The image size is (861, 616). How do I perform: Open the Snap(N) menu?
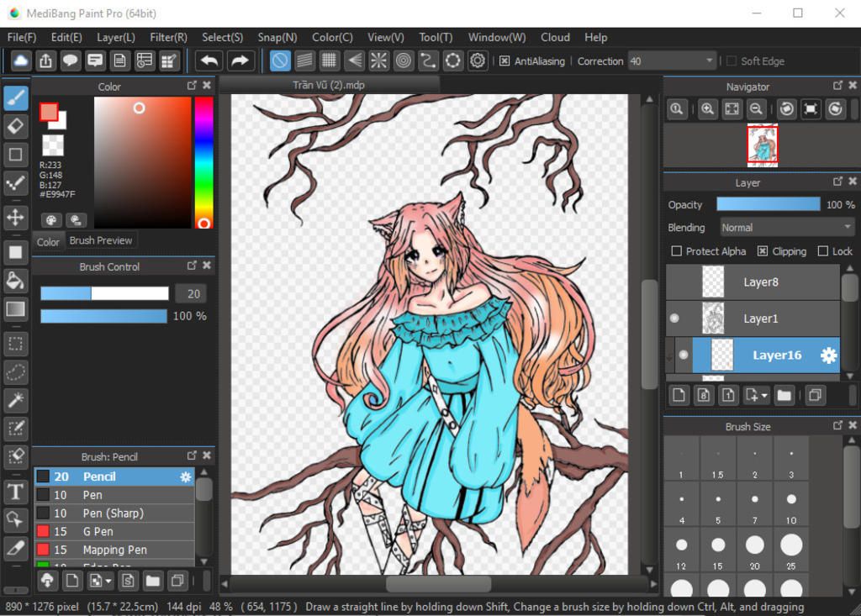(x=277, y=37)
